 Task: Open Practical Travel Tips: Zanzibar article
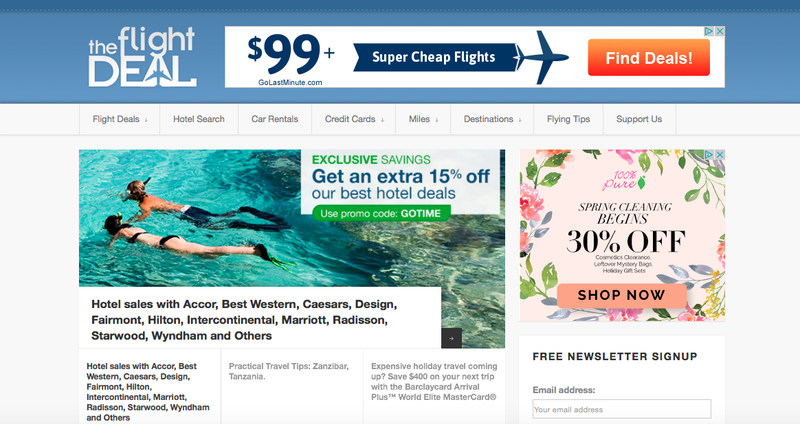click(x=289, y=371)
